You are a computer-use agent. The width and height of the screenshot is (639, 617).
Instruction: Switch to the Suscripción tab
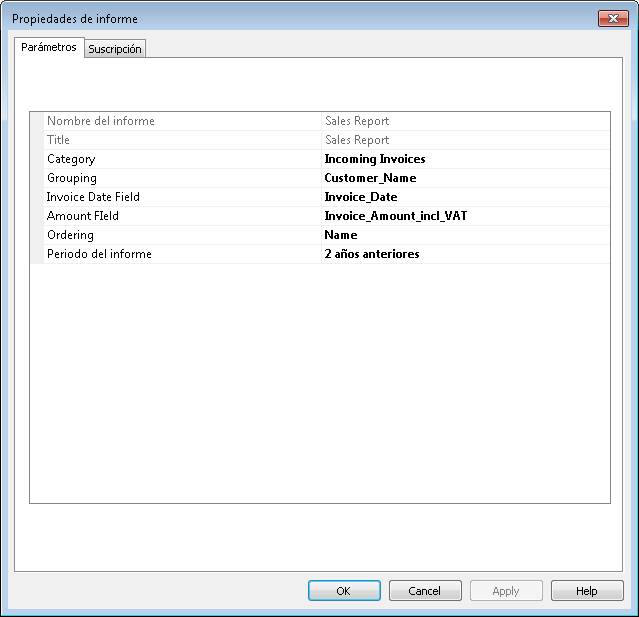point(115,49)
